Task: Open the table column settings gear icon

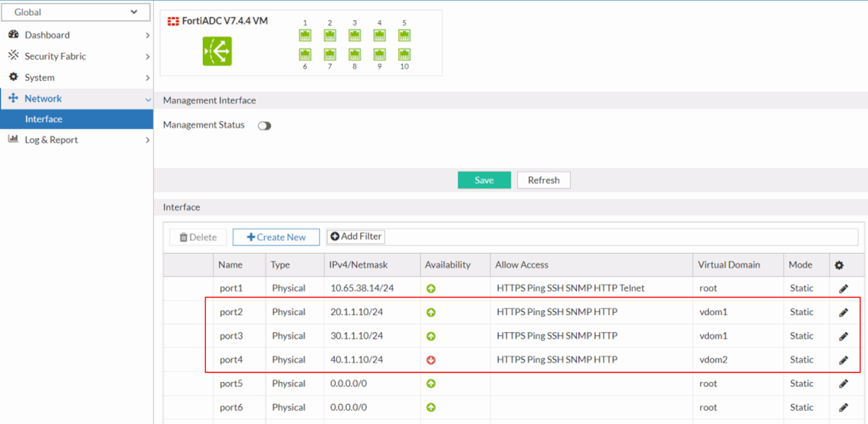Action: [839, 265]
